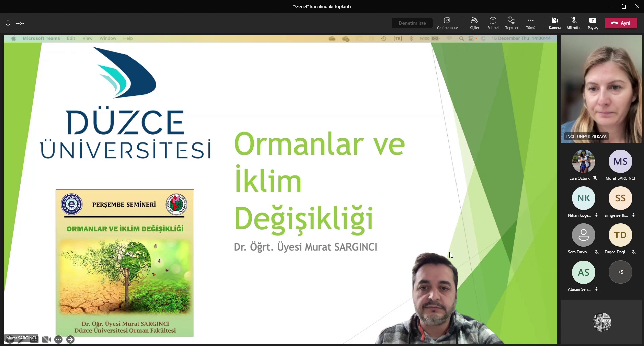644x346 pixels.
Task: Click 'Dr. Öğrt. Üyesi Murat SARGINCI' subtitle
Action: (305, 247)
